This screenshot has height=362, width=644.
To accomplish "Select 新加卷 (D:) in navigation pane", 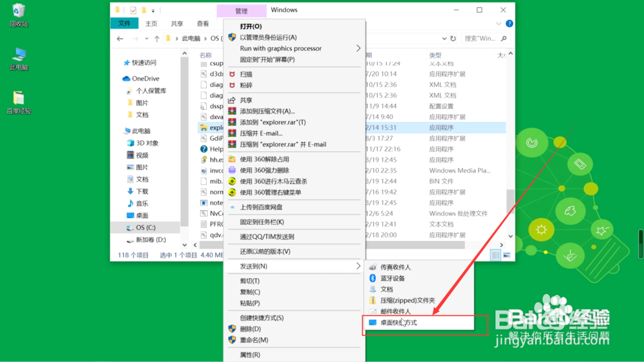I will (x=146, y=240).
